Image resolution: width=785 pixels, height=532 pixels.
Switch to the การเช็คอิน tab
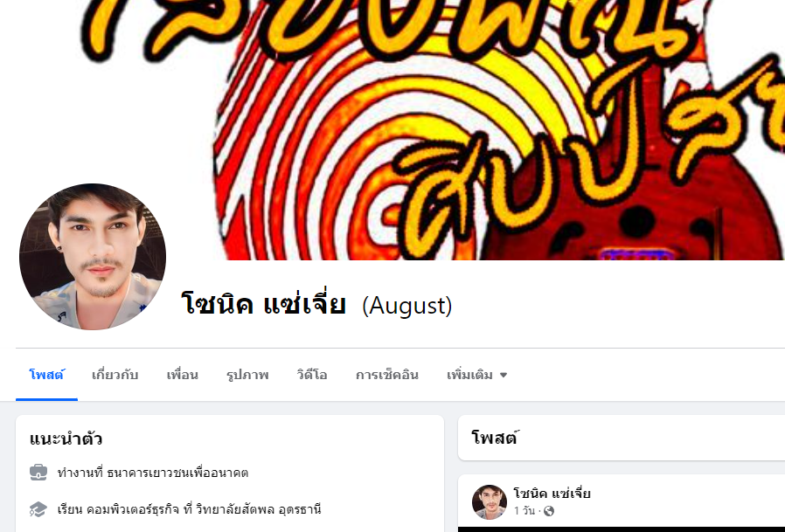coord(387,375)
